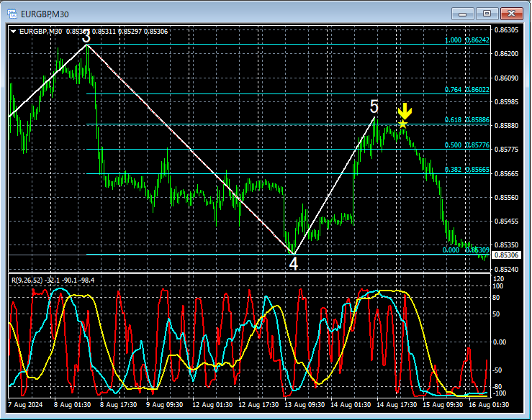
Task: Maximize the EURGBP,M30 chart window
Action: [x=487, y=13]
